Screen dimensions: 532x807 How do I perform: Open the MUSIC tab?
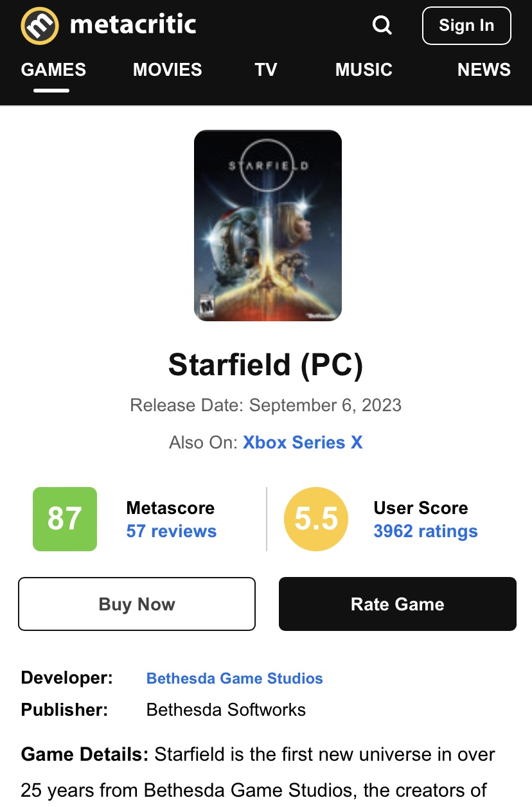click(x=364, y=69)
